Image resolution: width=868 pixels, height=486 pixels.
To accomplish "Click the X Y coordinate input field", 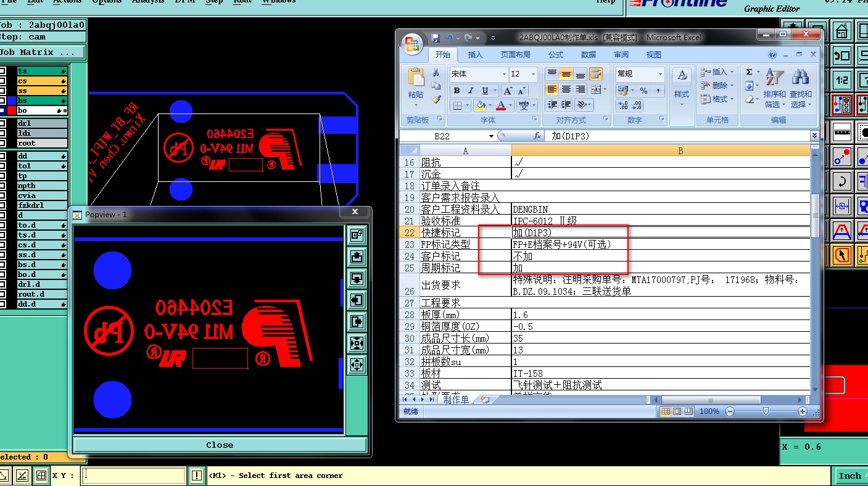I will point(134,476).
